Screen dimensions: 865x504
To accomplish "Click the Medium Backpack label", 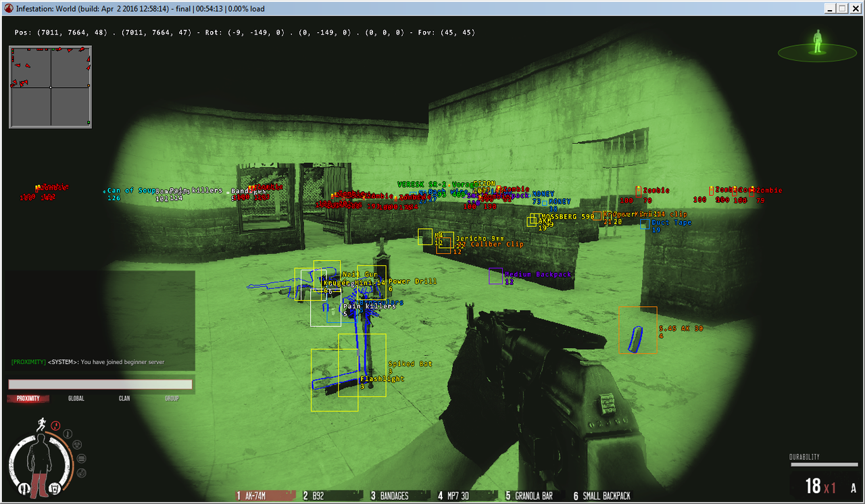I will click(538, 275).
